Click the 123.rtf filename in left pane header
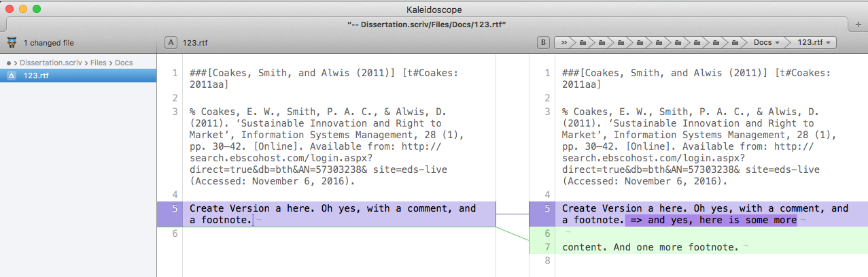Viewport: 868px width, 277px height. click(x=195, y=42)
